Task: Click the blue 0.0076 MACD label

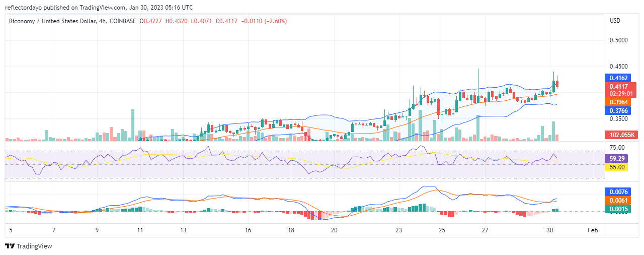Action: pyautogui.click(x=618, y=192)
